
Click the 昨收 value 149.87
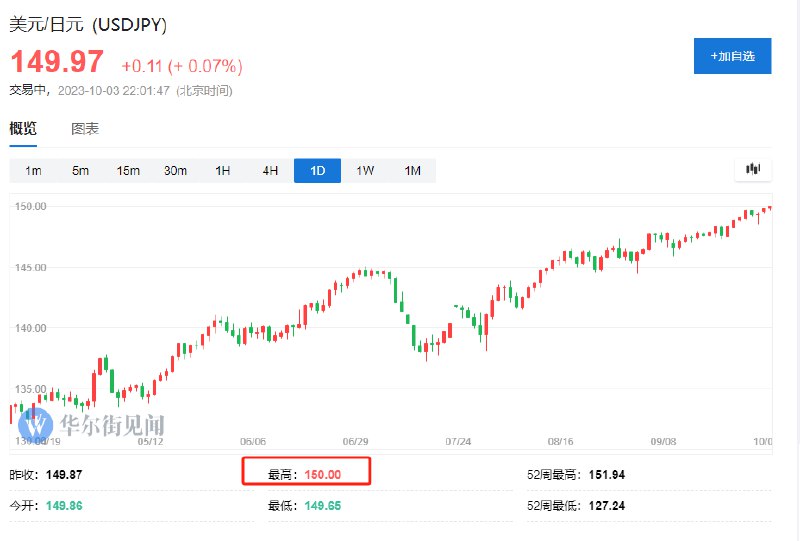[64, 475]
